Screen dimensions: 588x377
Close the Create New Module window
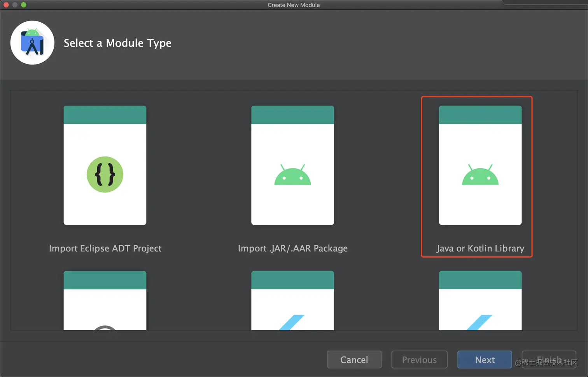click(6, 5)
